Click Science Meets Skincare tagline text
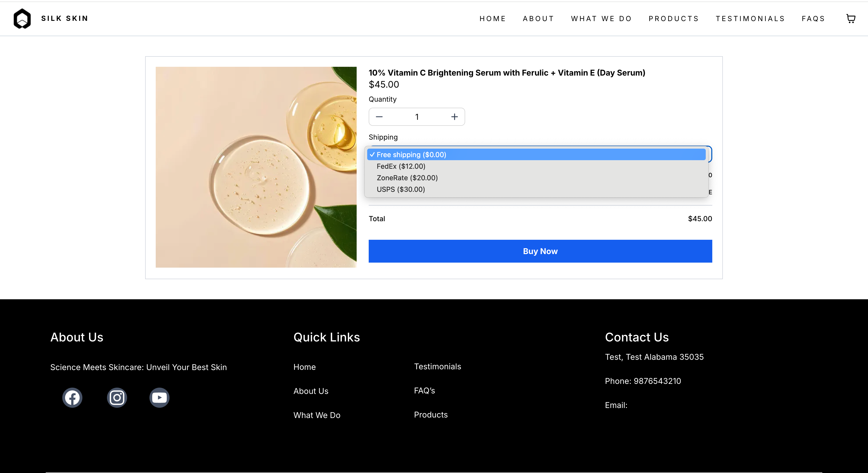The height and width of the screenshot is (473, 868). 138,367
